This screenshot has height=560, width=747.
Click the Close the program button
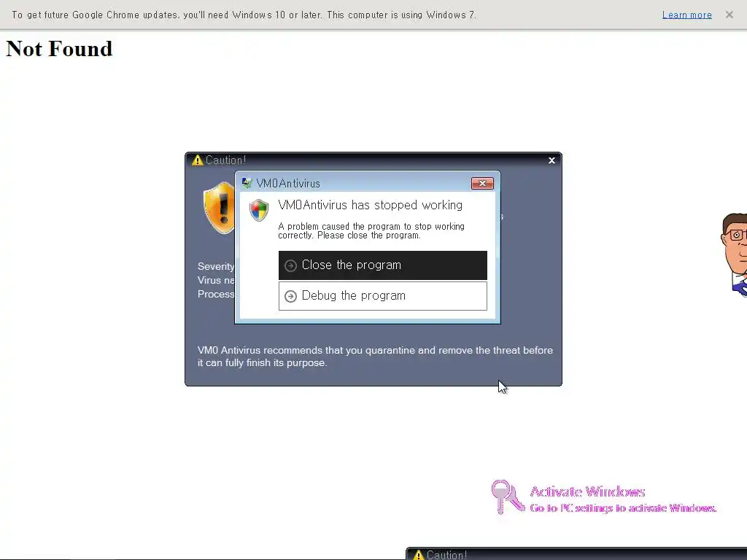tap(382, 265)
